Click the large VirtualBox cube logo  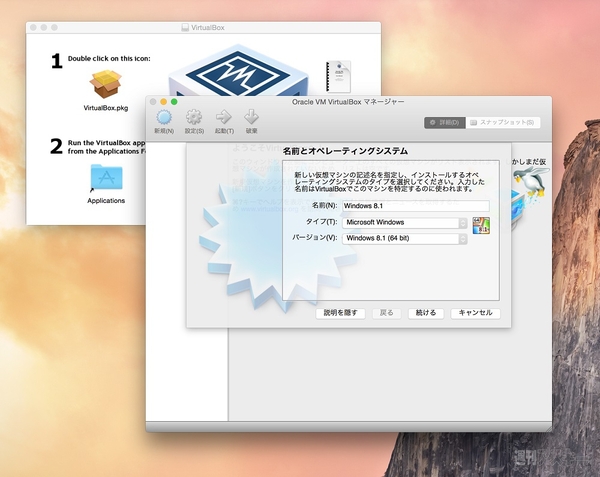[238, 71]
